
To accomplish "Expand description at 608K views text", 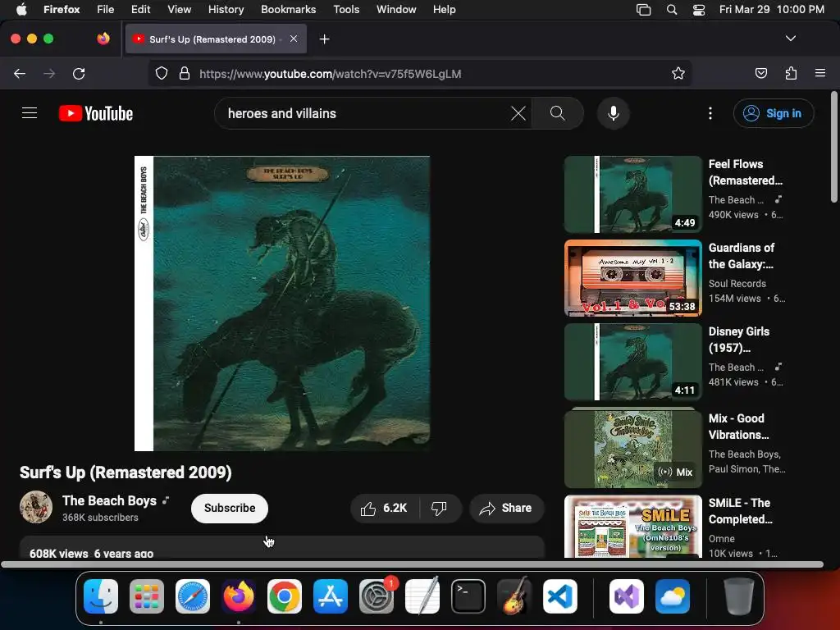I will pos(92,554).
